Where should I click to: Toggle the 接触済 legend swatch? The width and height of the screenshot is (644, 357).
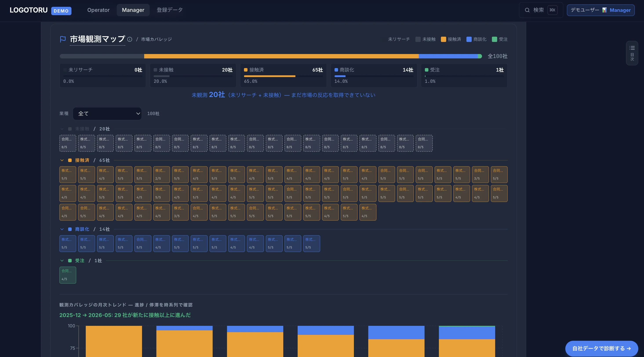click(x=443, y=39)
